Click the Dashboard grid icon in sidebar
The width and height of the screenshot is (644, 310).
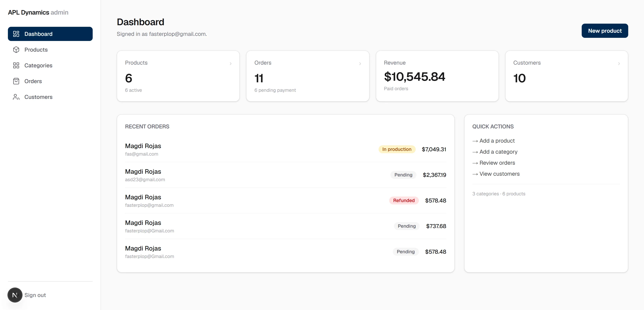[16, 34]
